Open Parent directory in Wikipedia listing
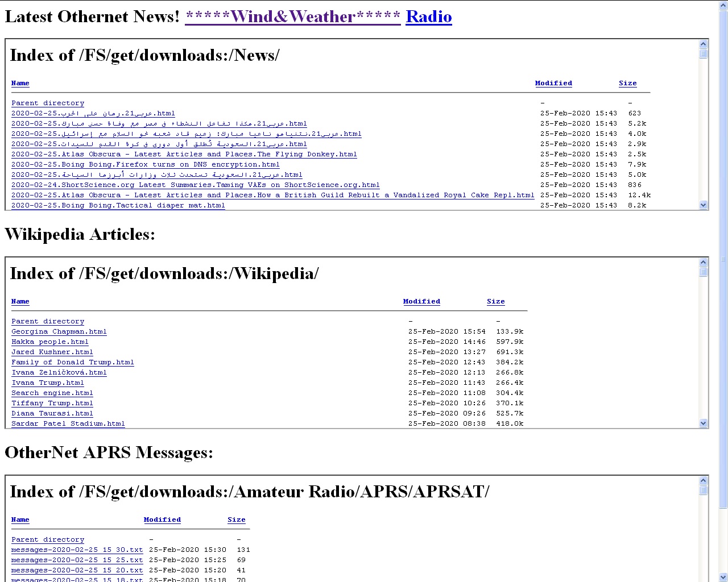Screen dimensions: 728x582 click(x=48, y=321)
